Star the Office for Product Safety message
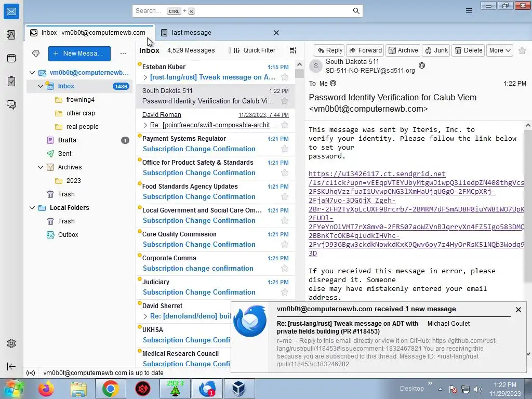 pyautogui.click(x=285, y=172)
